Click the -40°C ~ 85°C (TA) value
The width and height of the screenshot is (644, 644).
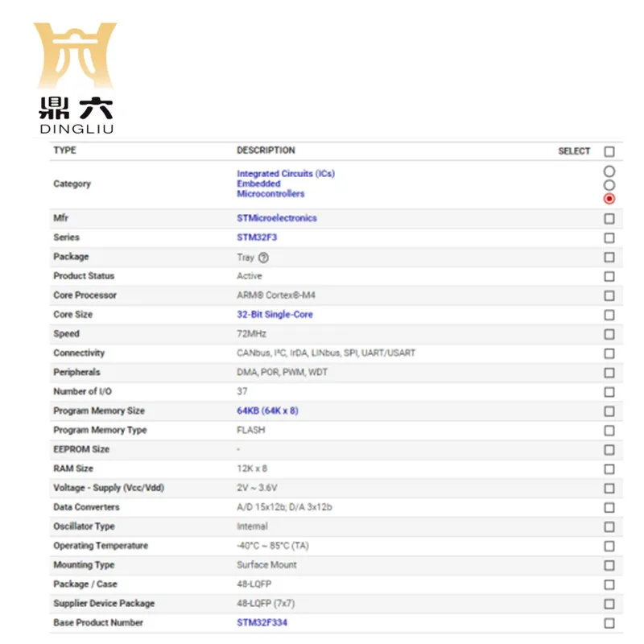click(273, 546)
